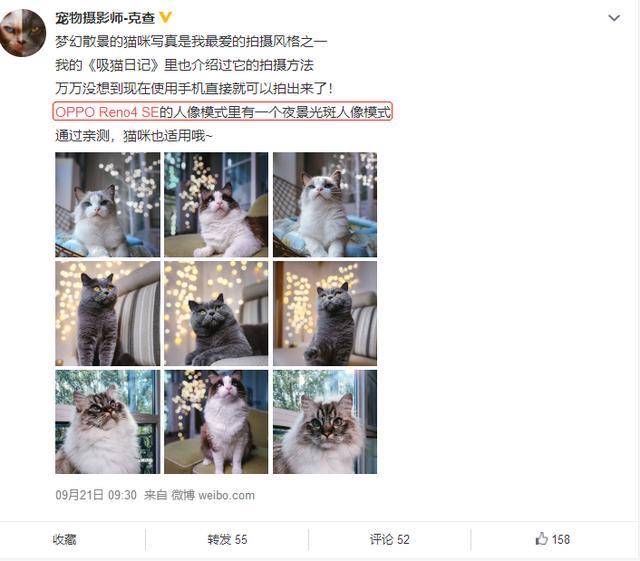The height and width of the screenshot is (561, 640).
Task: Click 收藏 to favorite the post
Action: (x=64, y=539)
